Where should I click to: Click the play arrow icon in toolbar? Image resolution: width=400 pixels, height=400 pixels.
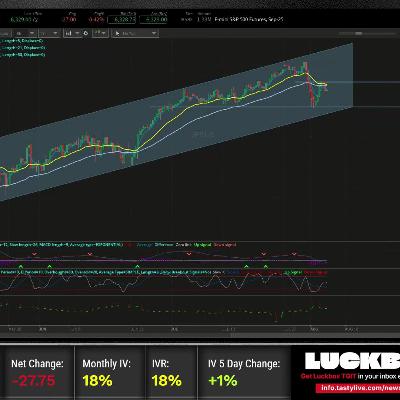coord(117,33)
